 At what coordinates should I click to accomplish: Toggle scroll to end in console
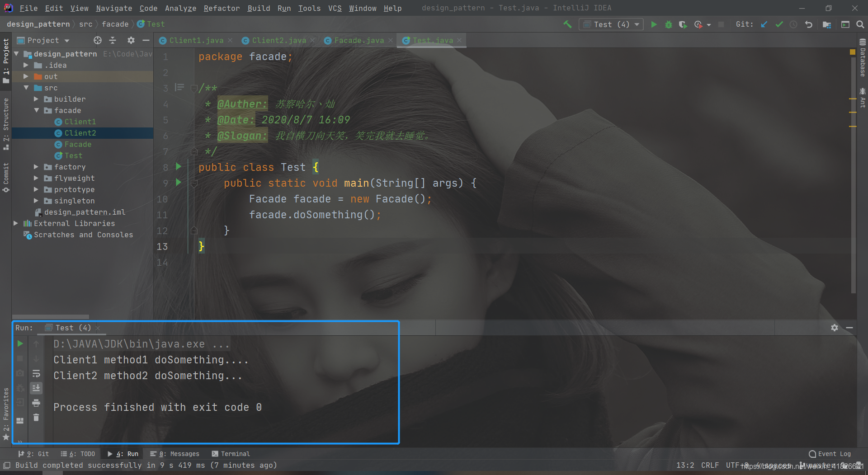36,388
